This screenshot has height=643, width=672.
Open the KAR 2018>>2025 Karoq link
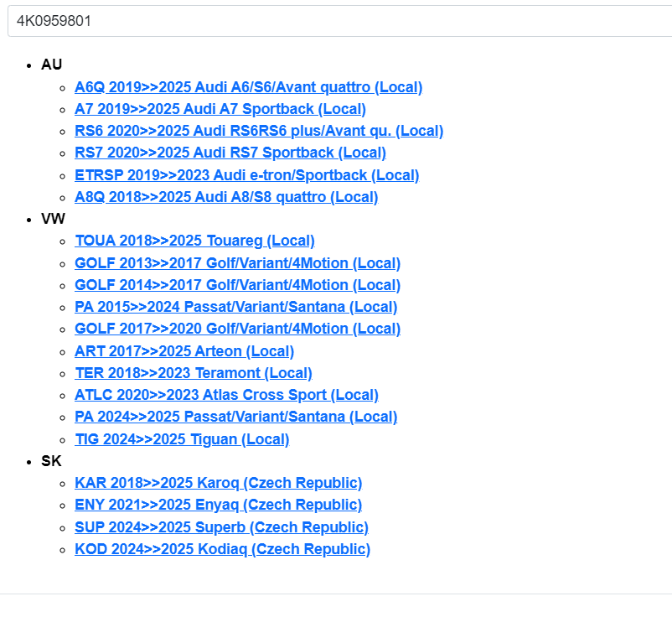tap(218, 483)
